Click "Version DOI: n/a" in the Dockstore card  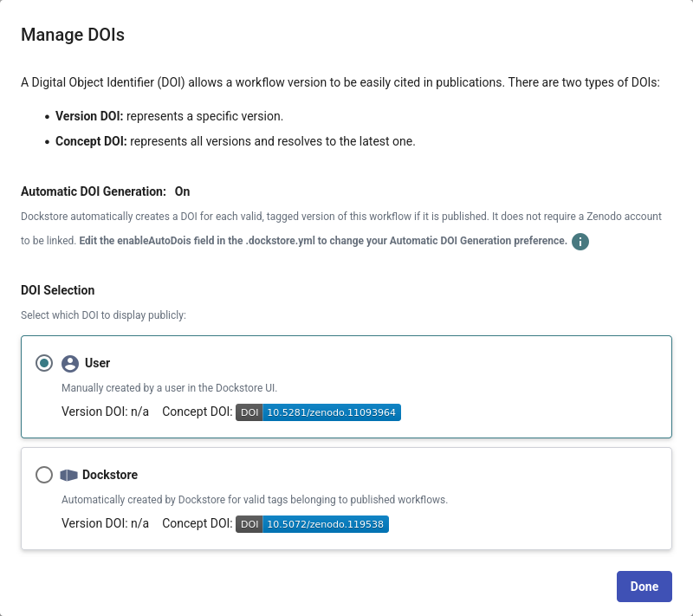pyautogui.click(x=105, y=524)
